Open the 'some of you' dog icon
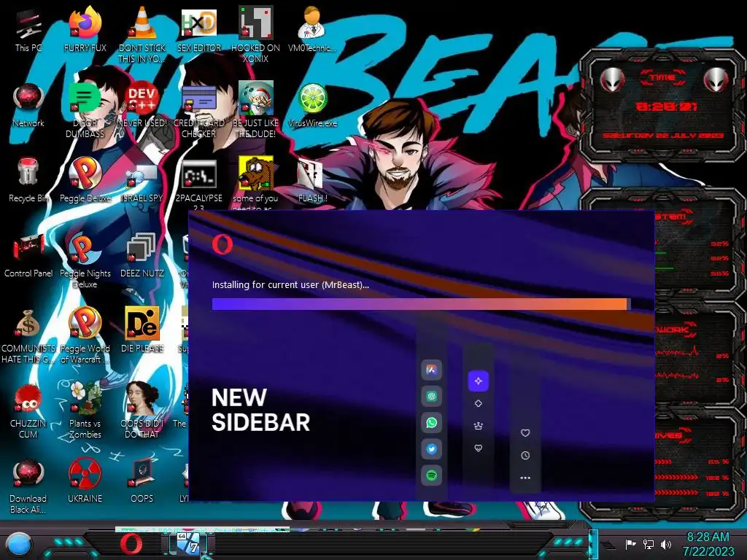Screen dimensions: 747x560 point(256,182)
